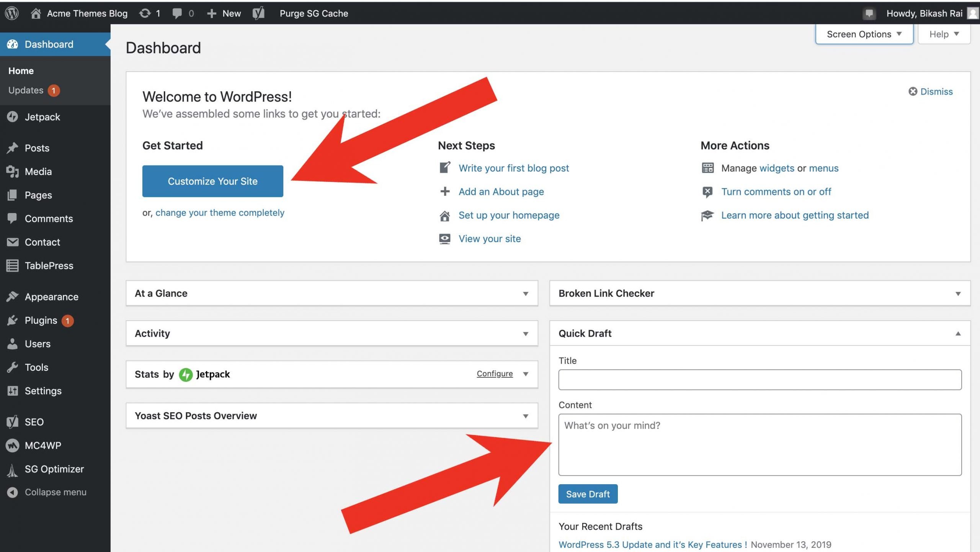The width and height of the screenshot is (980, 552).
Task: Open the WordPress logo menu
Action: pos(12,13)
